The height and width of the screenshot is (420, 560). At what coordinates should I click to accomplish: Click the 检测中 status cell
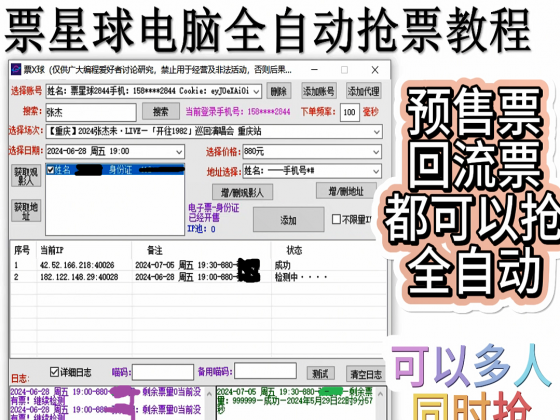point(300,277)
